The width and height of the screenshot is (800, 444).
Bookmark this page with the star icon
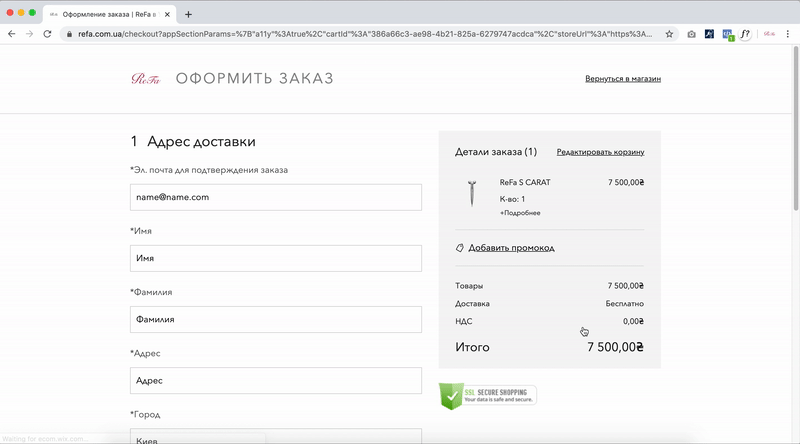[x=669, y=34]
